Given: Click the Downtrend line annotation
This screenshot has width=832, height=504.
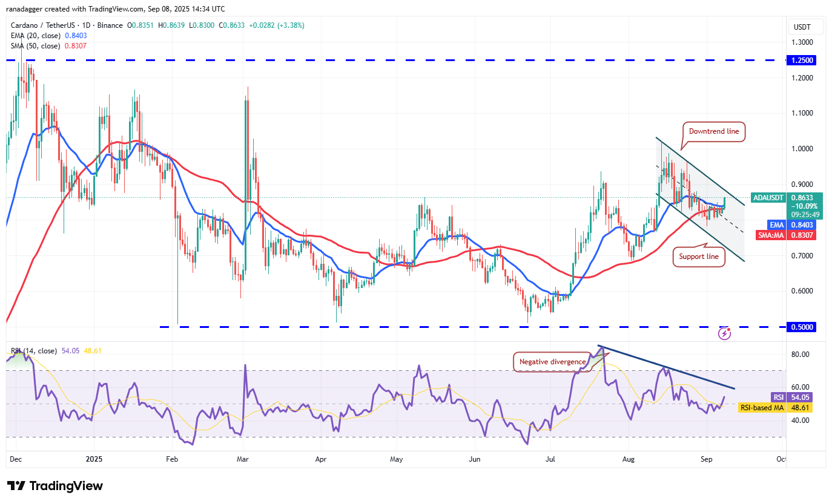Looking at the screenshot, I should point(713,131).
